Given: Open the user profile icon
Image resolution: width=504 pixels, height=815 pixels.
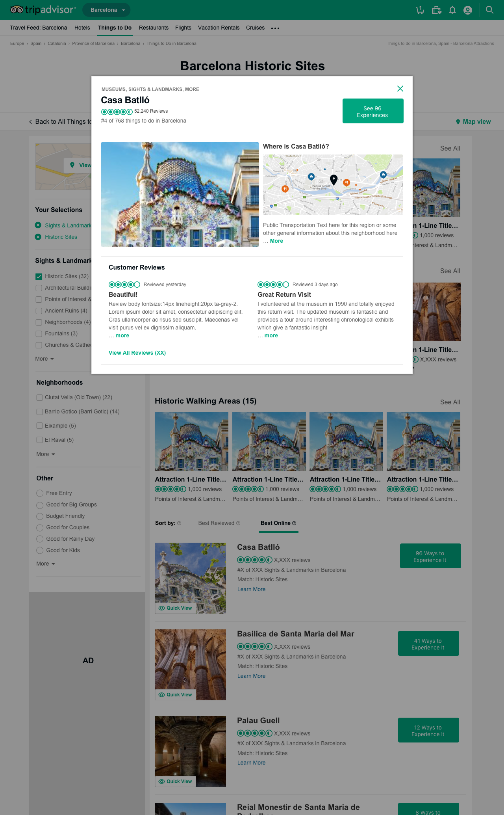Looking at the screenshot, I should (468, 10).
